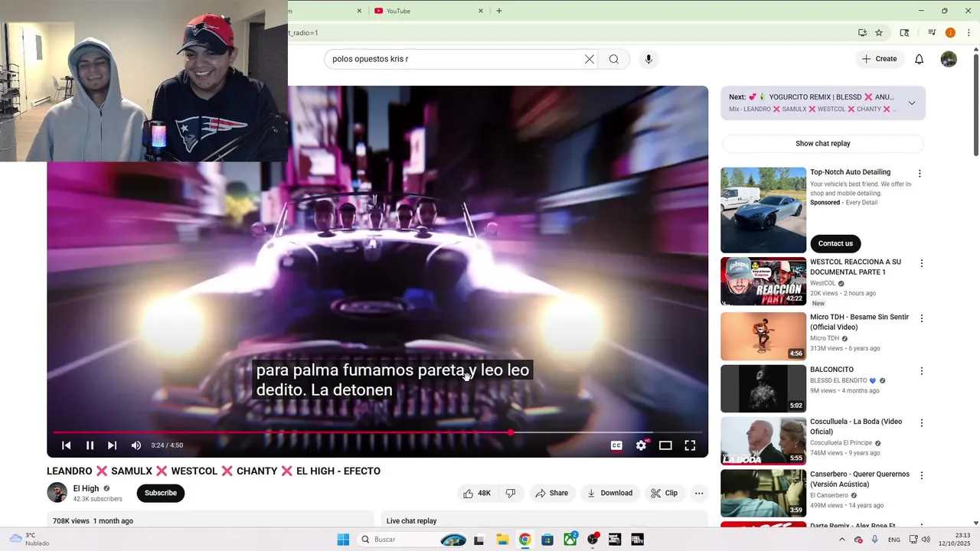Open options for Canserbero Querer Querernos

pos(922,476)
